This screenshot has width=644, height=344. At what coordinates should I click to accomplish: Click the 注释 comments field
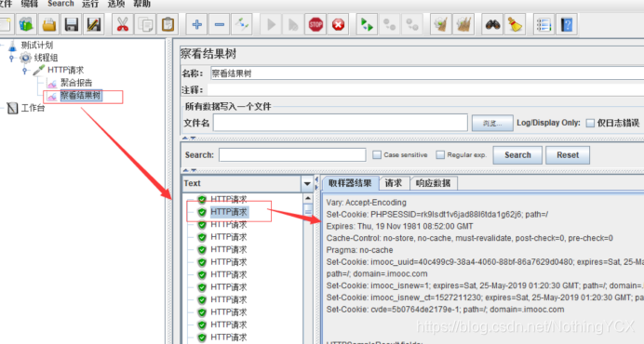point(425,90)
